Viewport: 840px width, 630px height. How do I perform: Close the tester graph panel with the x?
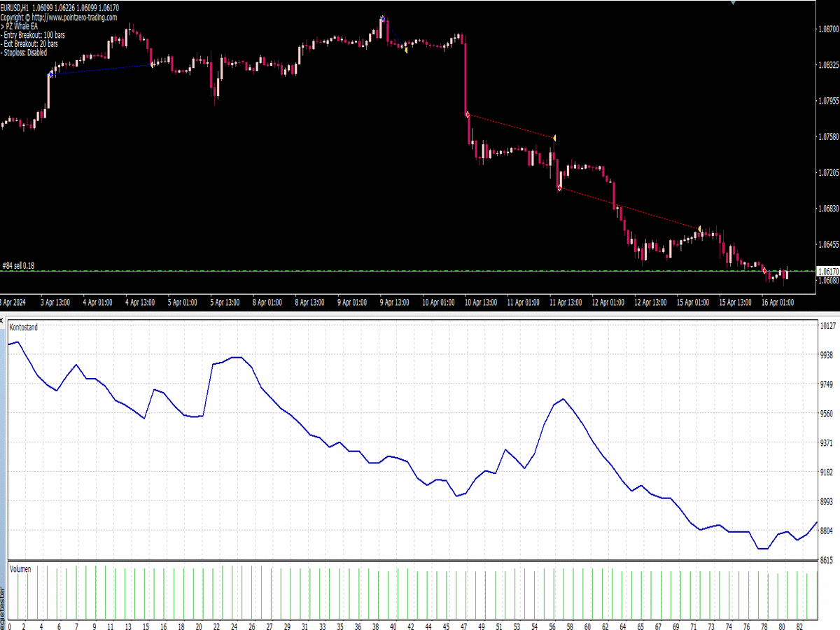point(2,320)
